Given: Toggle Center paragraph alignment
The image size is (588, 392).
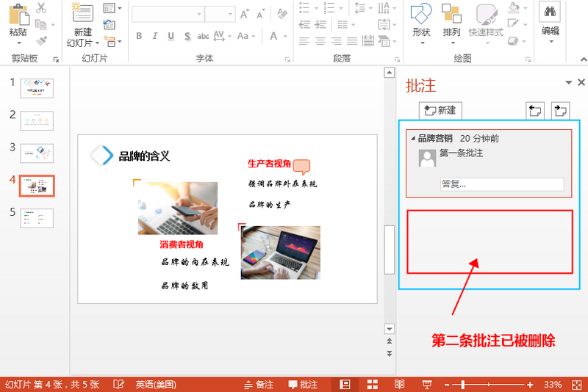Looking at the screenshot, I should (320, 41).
